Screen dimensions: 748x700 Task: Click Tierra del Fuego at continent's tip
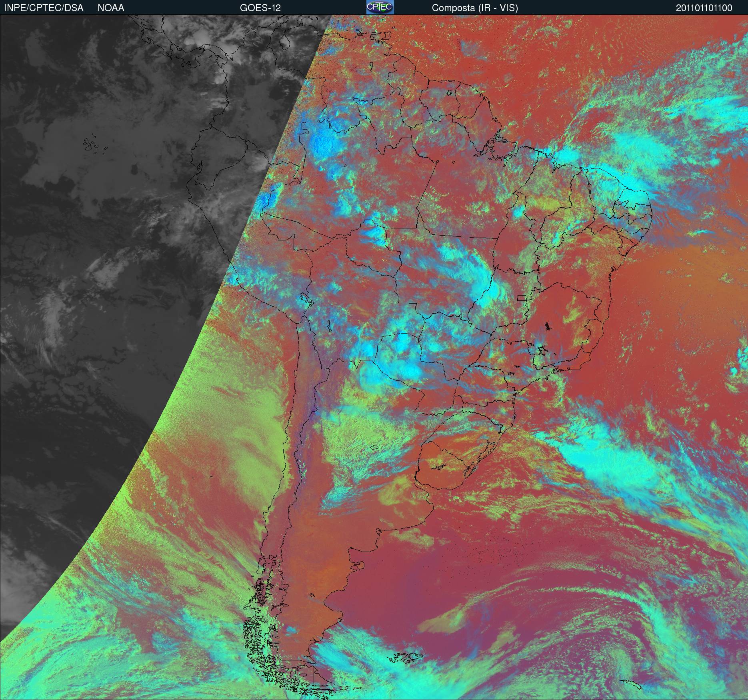pos(308,676)
